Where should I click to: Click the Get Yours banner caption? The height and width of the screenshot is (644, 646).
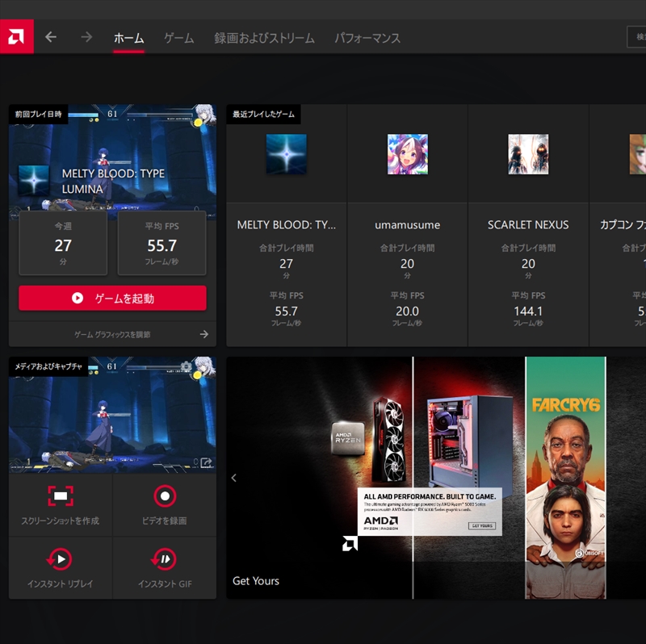[256, 581]
